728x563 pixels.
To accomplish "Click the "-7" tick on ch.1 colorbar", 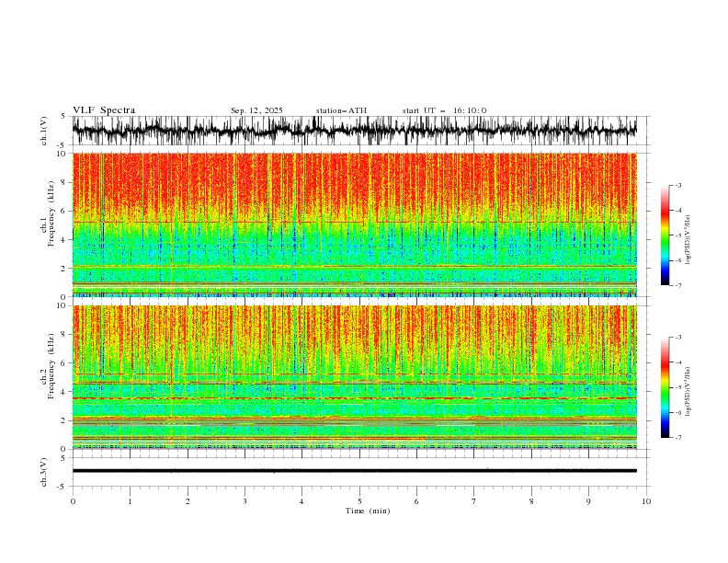I will coord(677,285).
